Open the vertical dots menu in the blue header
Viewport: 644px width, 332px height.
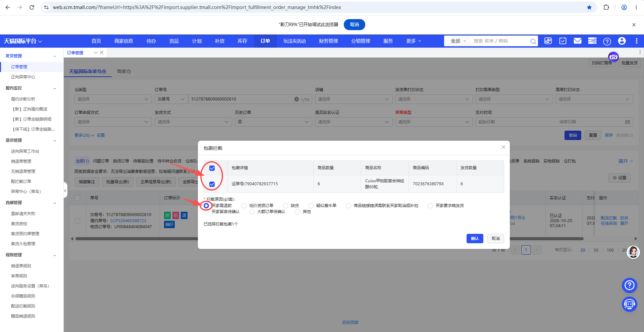[x=637, y=41]
